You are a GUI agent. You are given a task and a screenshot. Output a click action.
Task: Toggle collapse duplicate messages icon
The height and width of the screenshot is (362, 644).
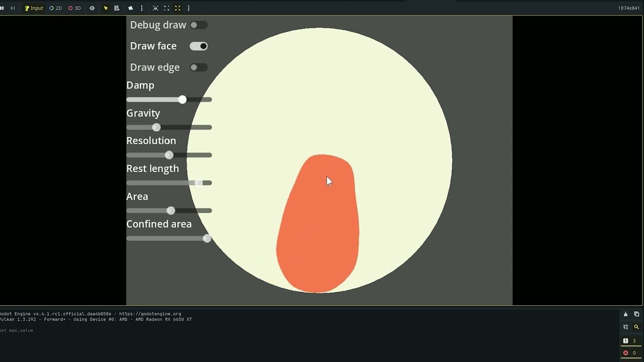[625, 327]
